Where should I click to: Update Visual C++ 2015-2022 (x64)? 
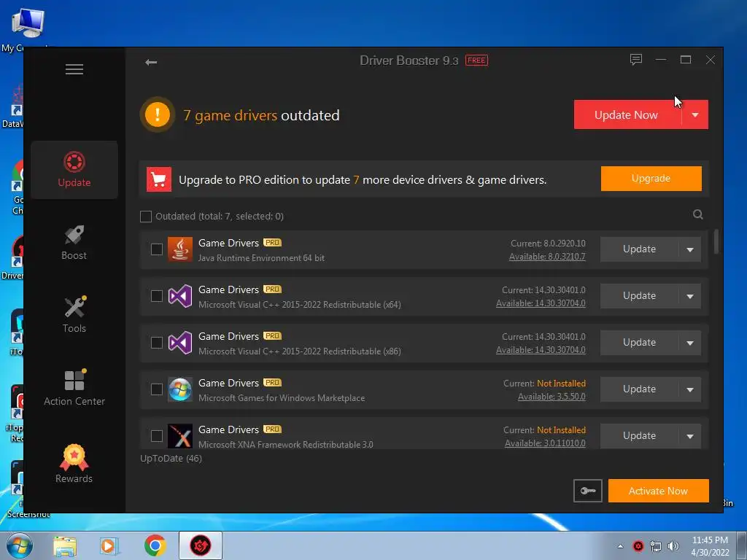click(x=639, y=296)
